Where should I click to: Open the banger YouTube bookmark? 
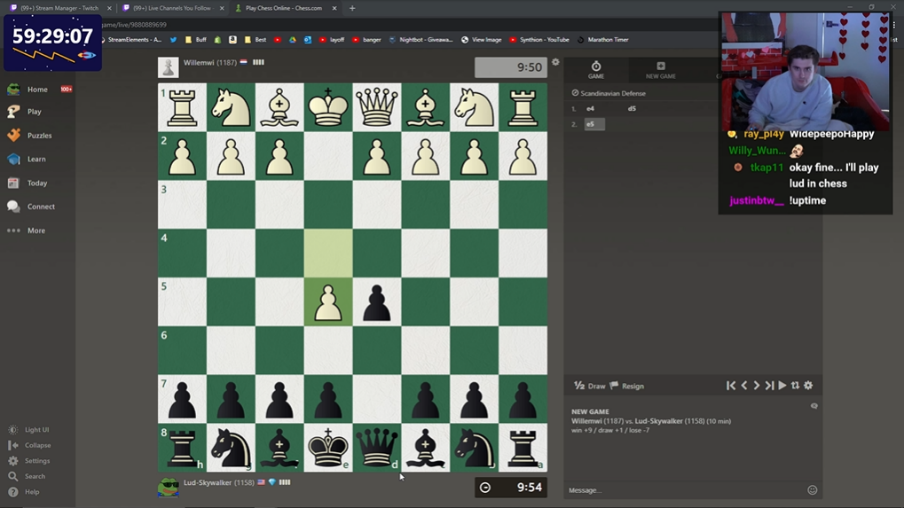tap(367, 40)
